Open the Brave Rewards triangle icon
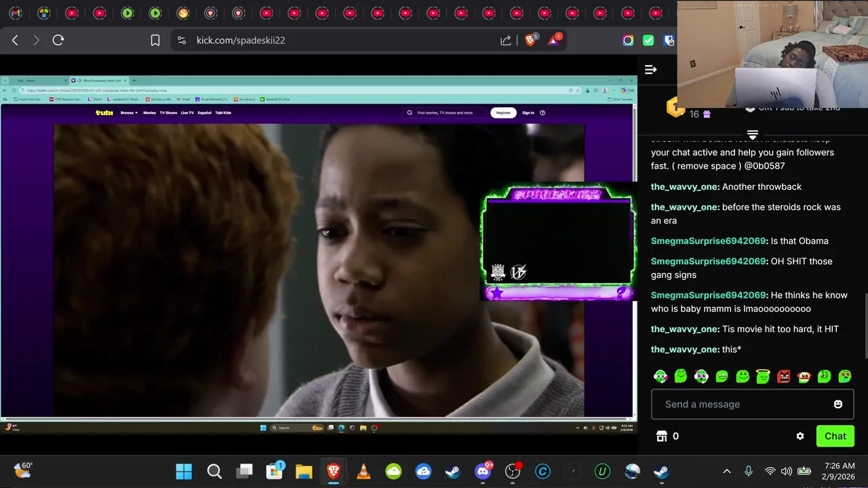The height and width of the screenshot is (488, 868). pyautogui.click(x=553, y=40)
